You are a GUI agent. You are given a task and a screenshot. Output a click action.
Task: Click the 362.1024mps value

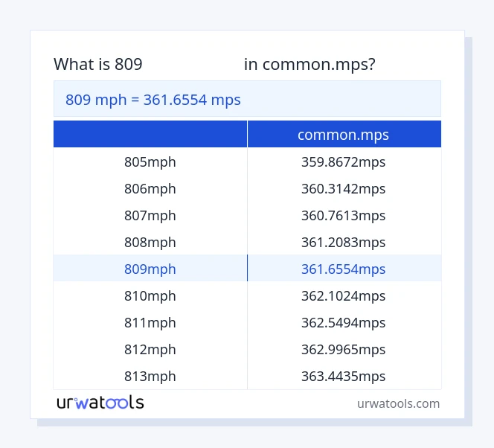tap(343, 295)
